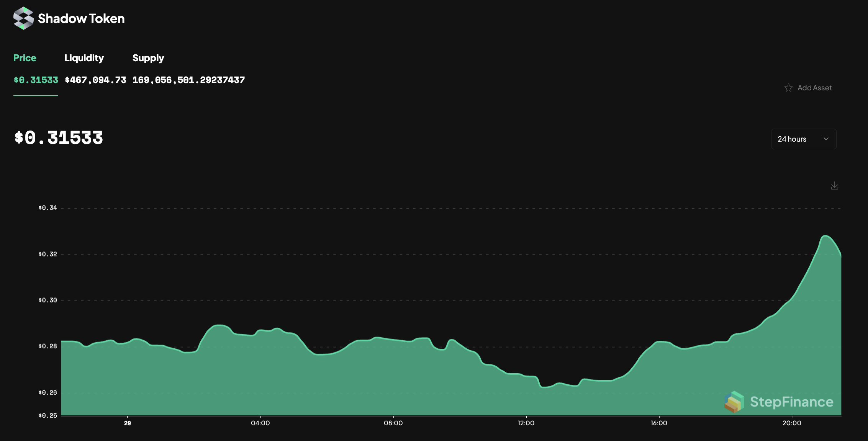Click the 12:00 marker on the time axis

(526, 423)
